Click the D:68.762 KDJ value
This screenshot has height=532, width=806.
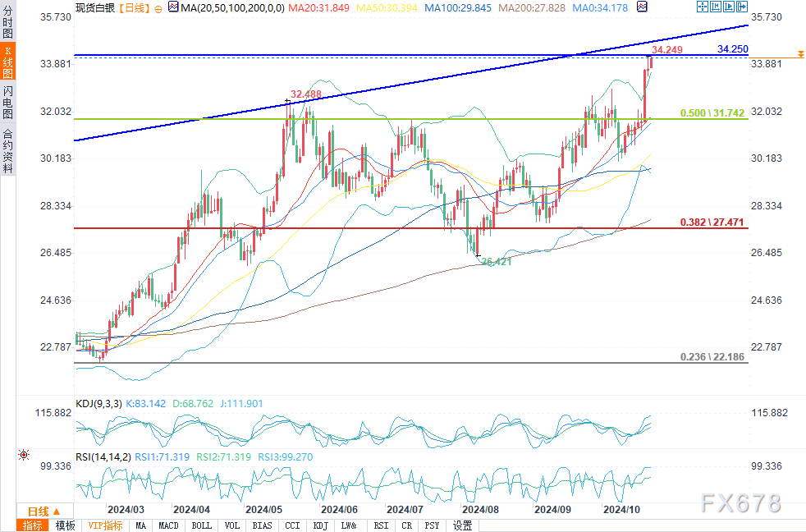[x=193, y=403]
